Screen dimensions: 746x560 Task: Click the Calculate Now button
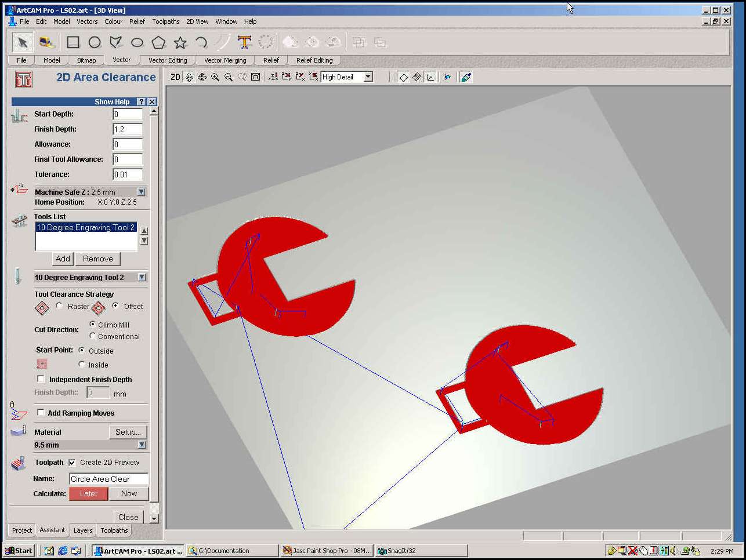(x=129, y=494)
